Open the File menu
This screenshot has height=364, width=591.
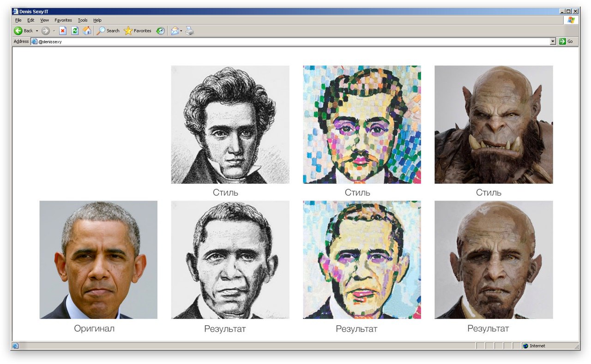coord(18,20)
